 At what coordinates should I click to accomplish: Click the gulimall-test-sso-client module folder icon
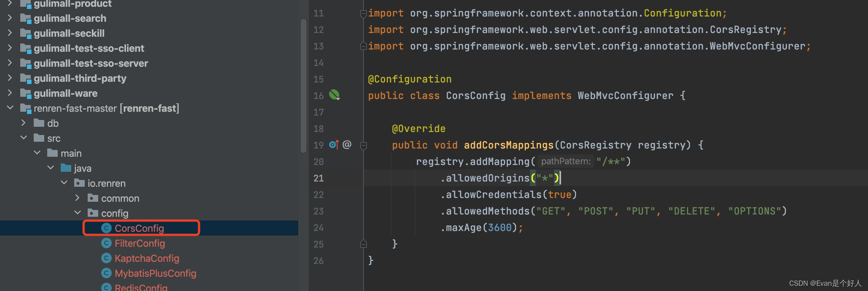[x=25, y=48]
